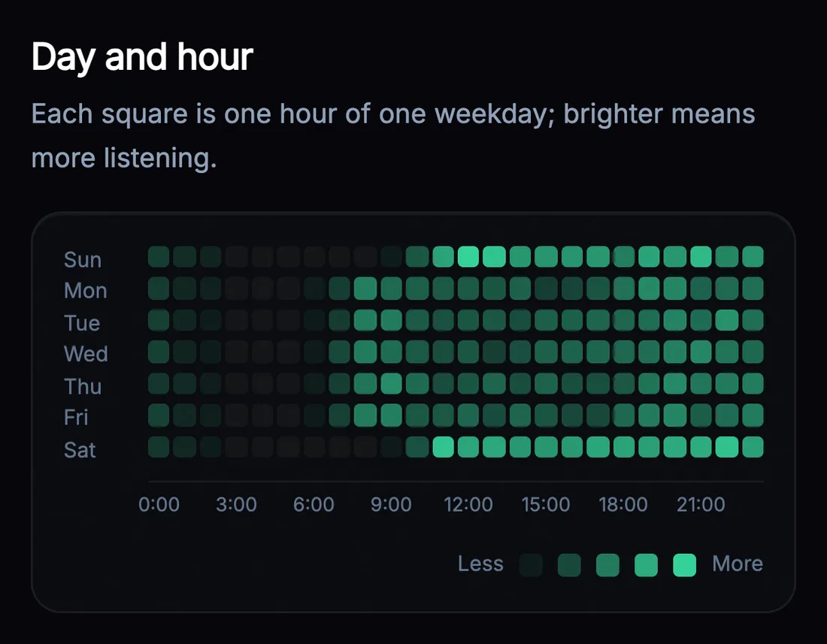Click the '6:00' axis label
Viewport: 827px width, 644px height.
pyautogui.click(x=314, y=505)
